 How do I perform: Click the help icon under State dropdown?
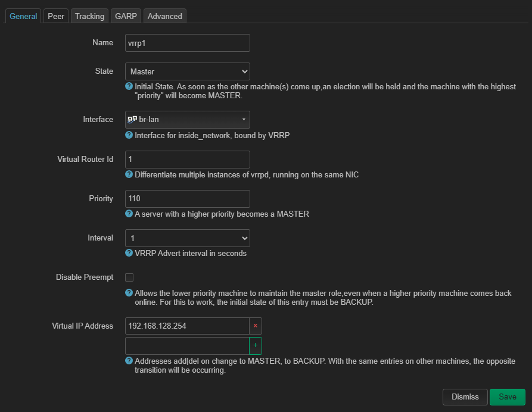coord(129,87)
